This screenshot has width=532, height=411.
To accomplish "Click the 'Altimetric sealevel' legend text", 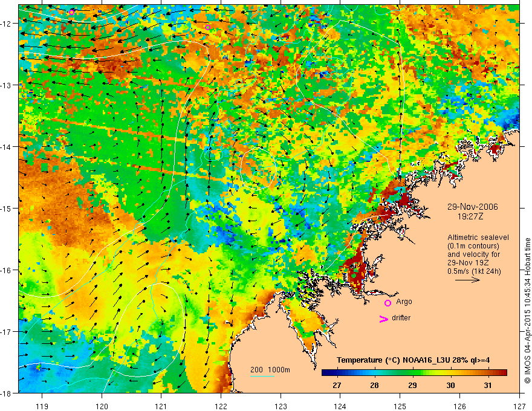I will pyautogui.click(x=478, y=238).
